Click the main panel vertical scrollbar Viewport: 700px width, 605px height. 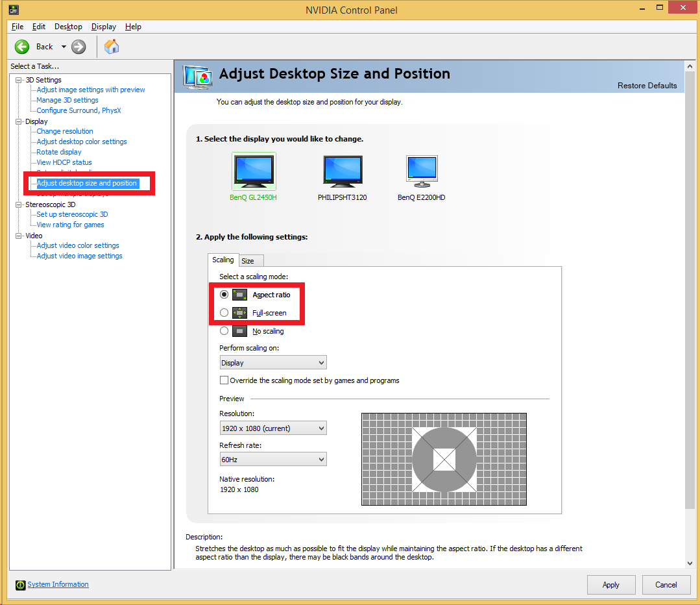pyautogui.click(x=690, y=290)
